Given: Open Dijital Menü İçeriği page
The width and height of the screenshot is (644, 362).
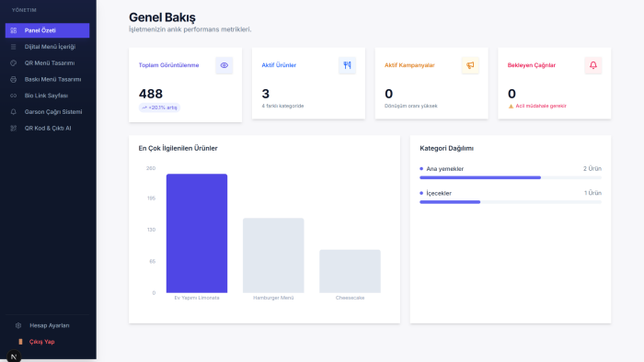Looking at the screenshot, I should 47,47.
